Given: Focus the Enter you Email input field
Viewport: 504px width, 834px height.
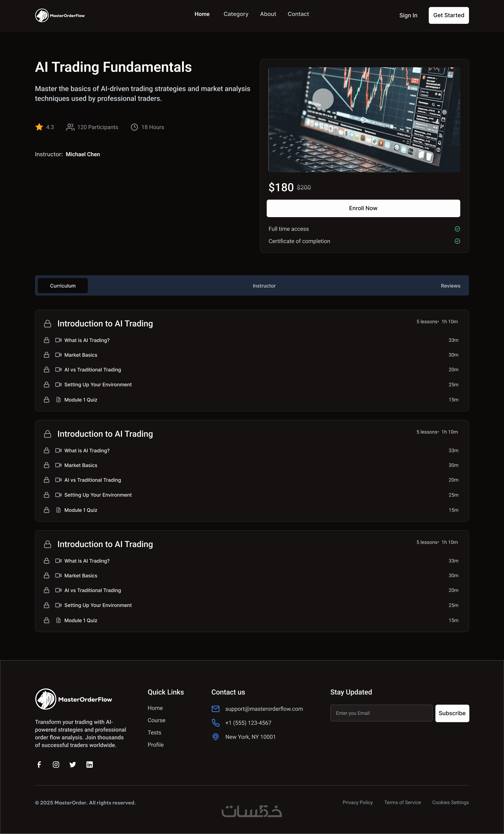Looking at the screenshot, I should point(381,713).
